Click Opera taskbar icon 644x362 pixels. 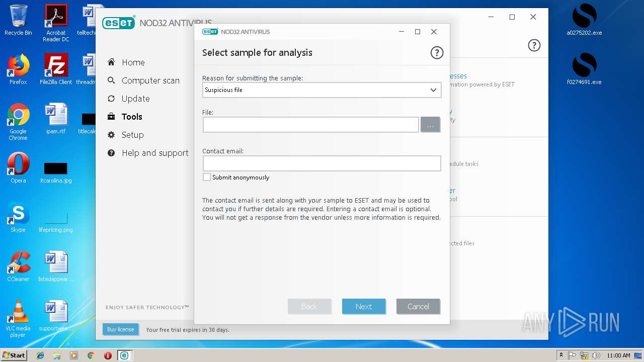coord(108,355)
